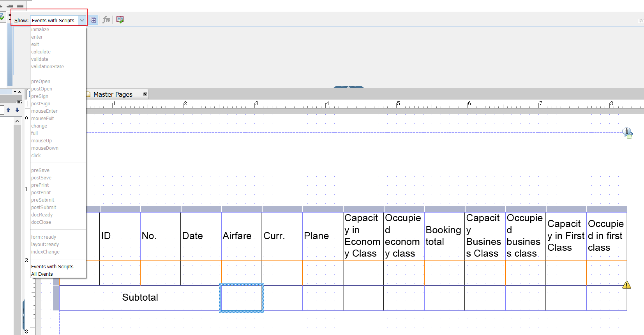Close the script editor panel
Image resolution: width=644 pixels, height=335 pixels.
coord(10,15)
